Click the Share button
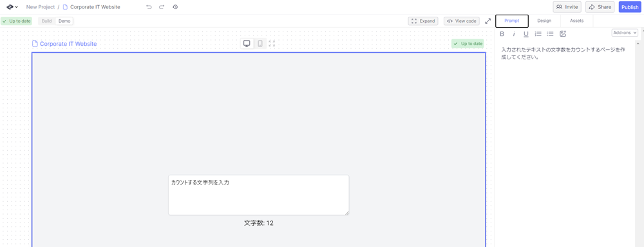This screenshot has width=644, height=247. tap(600, 7)
